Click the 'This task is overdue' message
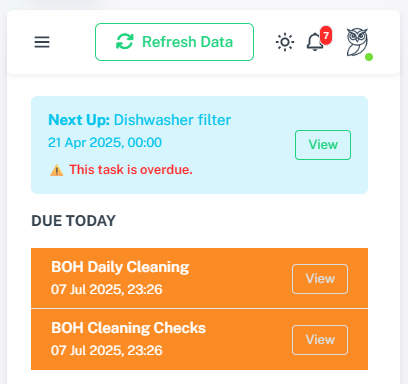Screen dimensions: 408x384 [x=131, y=170]
